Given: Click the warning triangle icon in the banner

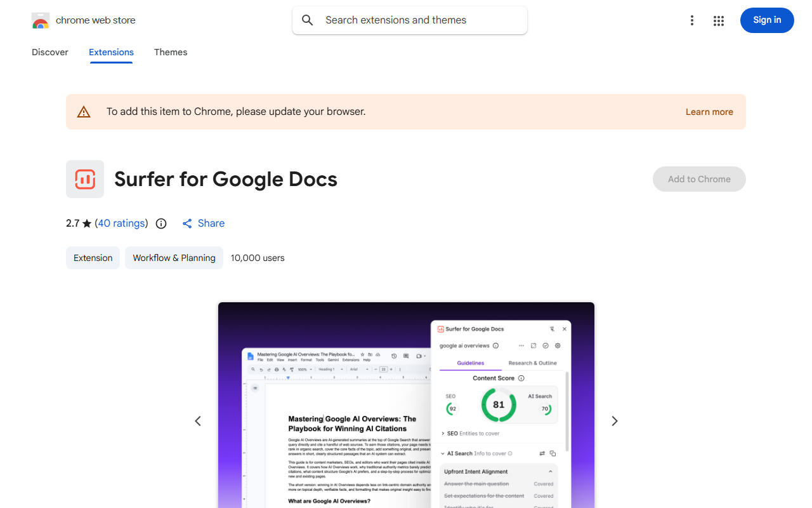Looking at the screenshot, I should coord(84,112).
